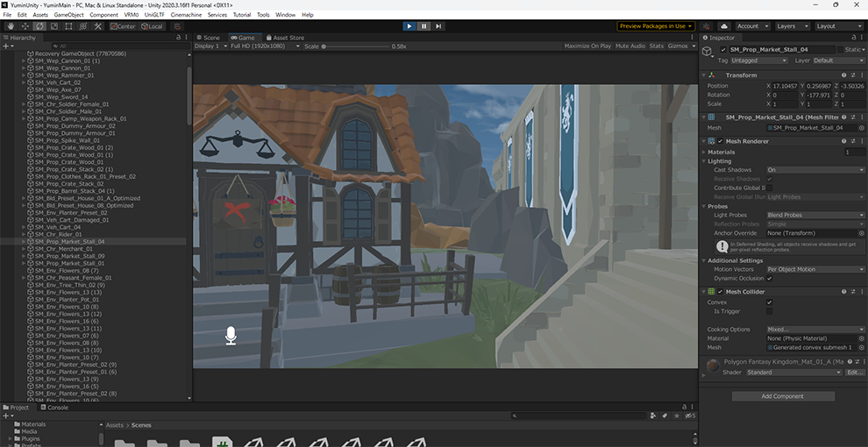Disable Mesh Collider component checkbox
Screen dimensions: 868x447
coord(720,292)
